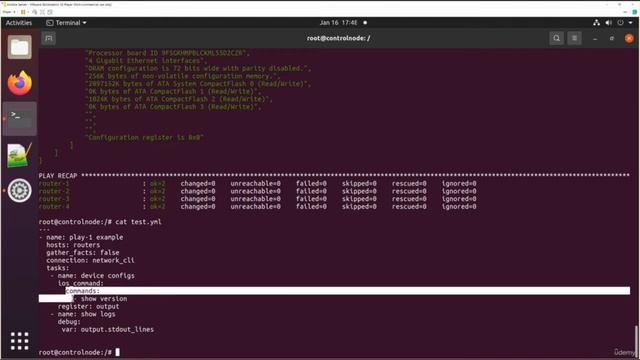This screenshot has height=360, width=640.
Task: Click 'ios_command:' line
Action: [x=81, y=284]
